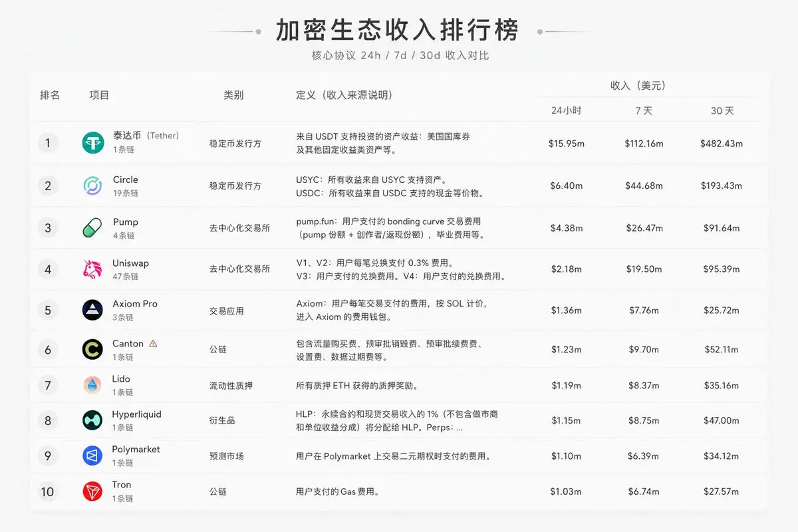The height and width of the screenshot is (532, 798).
Task: Click the 衍生品 category for Hyperliquid
Action: (x=222, y=420)
